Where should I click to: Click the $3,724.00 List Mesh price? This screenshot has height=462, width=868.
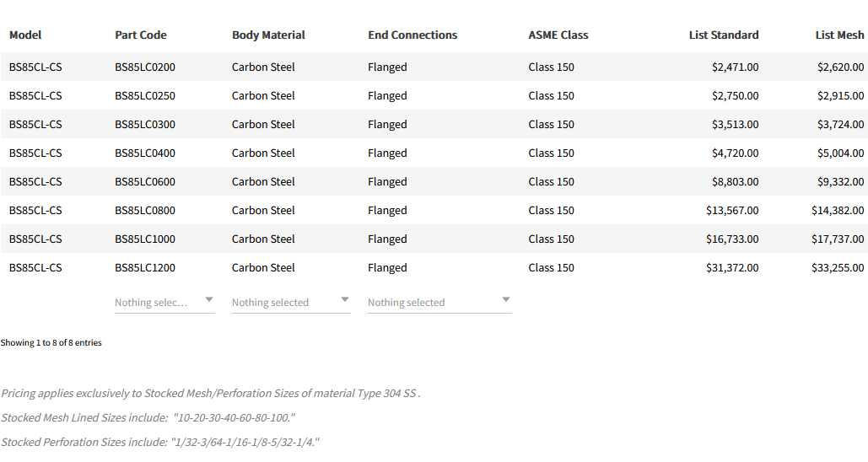click(840, 125)
